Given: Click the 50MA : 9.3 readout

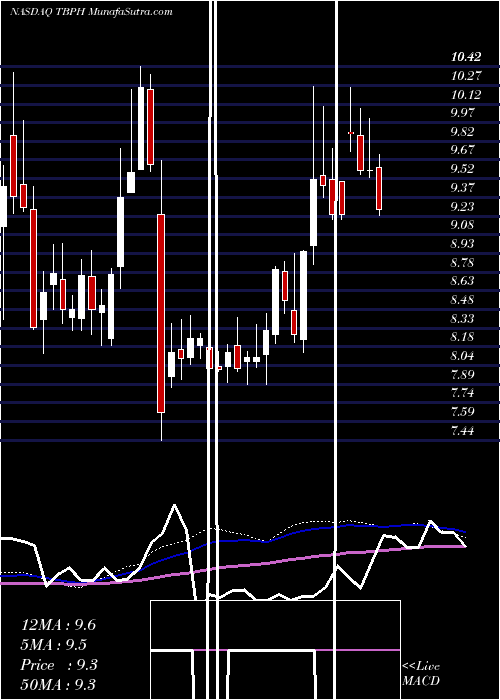Looking at the screenshot, I should (x=58, y=685).
